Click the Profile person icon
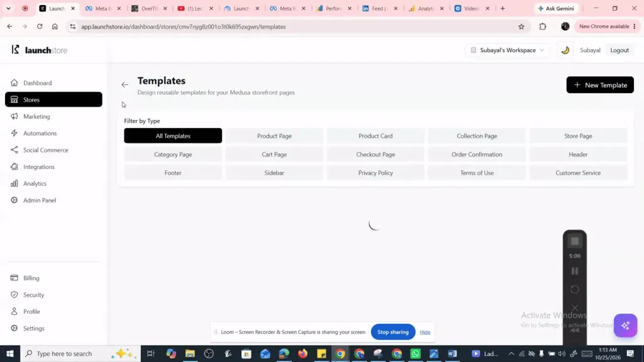The height and width of the screenshot is (362, 644). [14, 312]
